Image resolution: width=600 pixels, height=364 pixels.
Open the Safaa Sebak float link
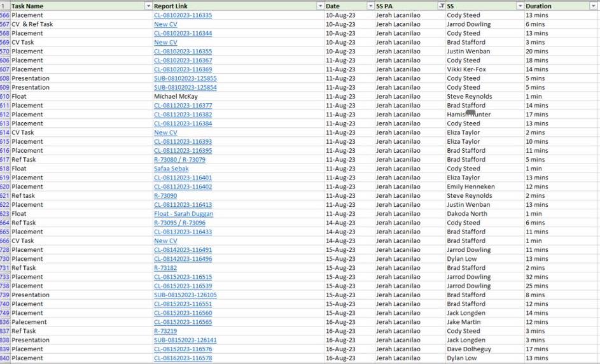pos(171,169)
